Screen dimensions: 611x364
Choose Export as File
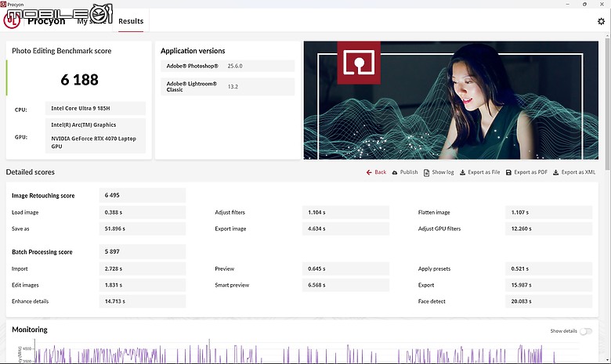click(483, 172)
